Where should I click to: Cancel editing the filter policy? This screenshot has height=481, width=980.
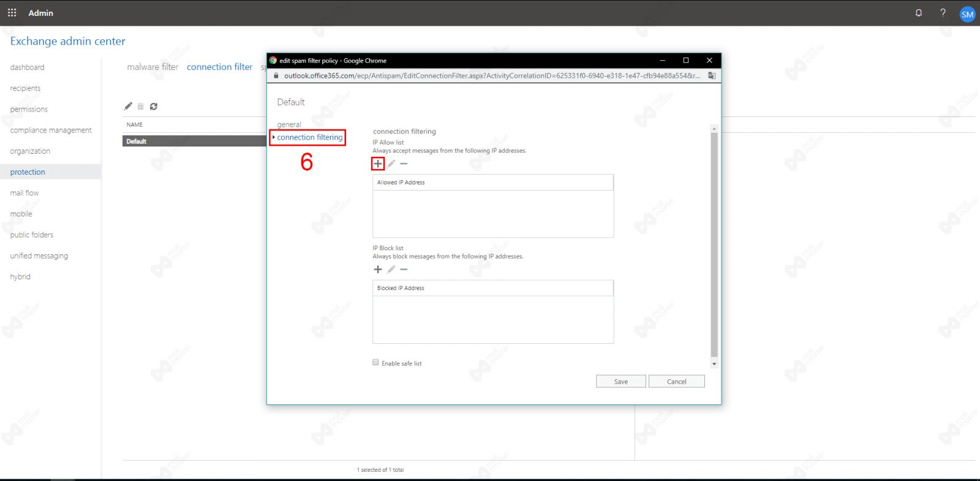coord(677,381)
